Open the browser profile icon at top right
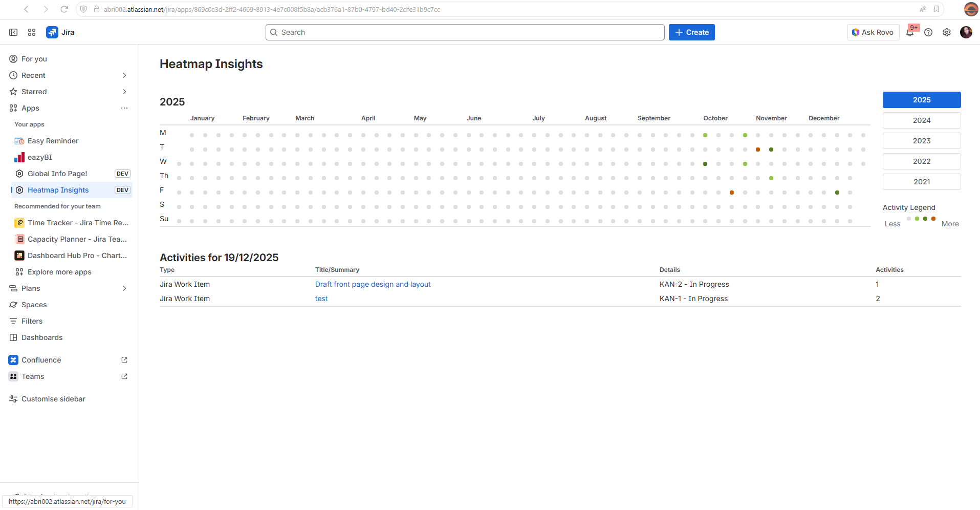 [971, 9]
